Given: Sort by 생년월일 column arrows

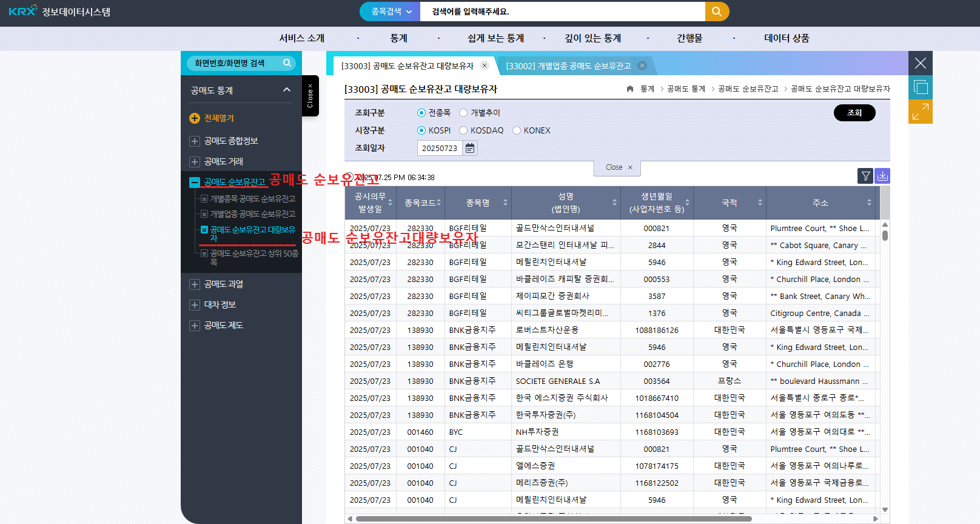Looking at the screenshot, I should click(x=687, y=203).
